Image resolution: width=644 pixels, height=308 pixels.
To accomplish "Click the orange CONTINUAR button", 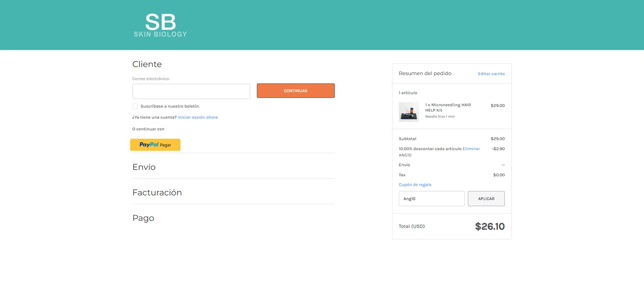I will (x=296, y=91).
